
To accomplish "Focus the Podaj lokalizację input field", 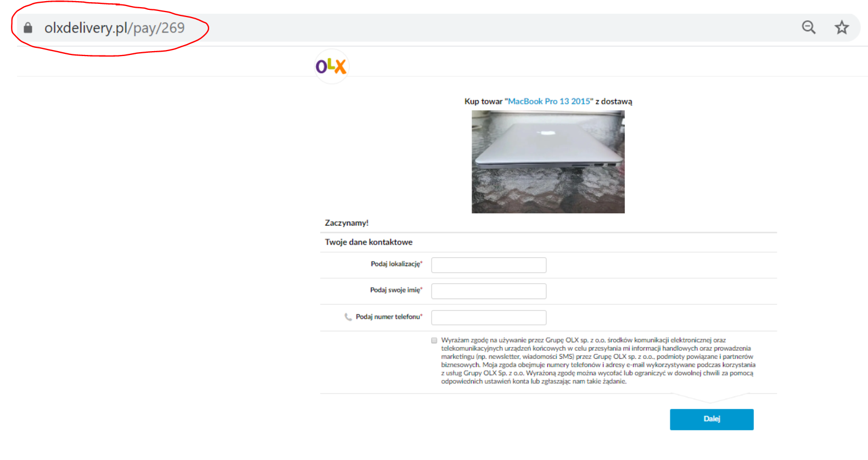I will point(489,265).
